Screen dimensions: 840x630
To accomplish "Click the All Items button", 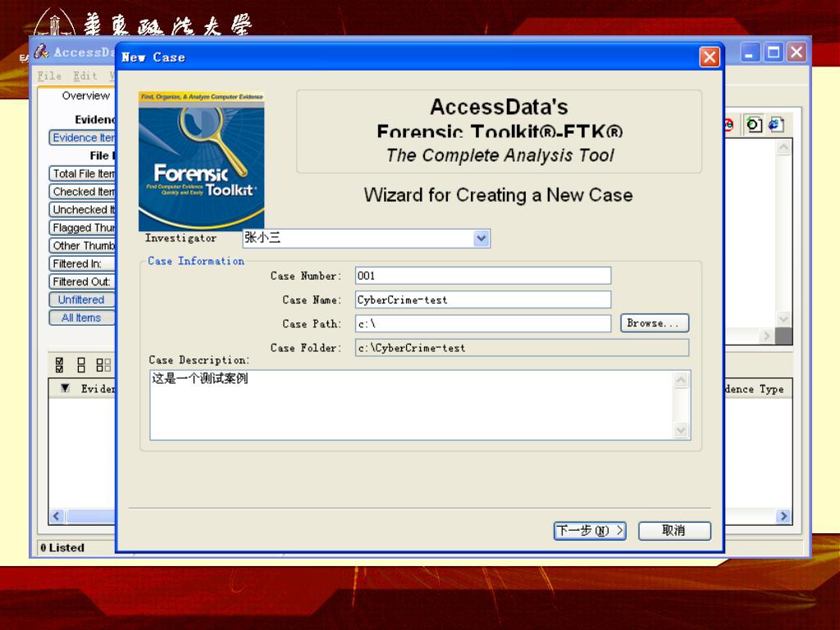I will [82, 317].
